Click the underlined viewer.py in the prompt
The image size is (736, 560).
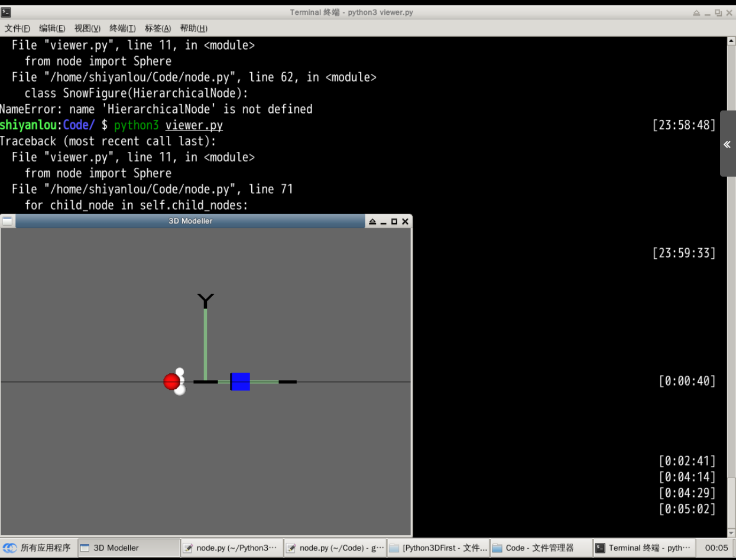(x=194, y=125)
